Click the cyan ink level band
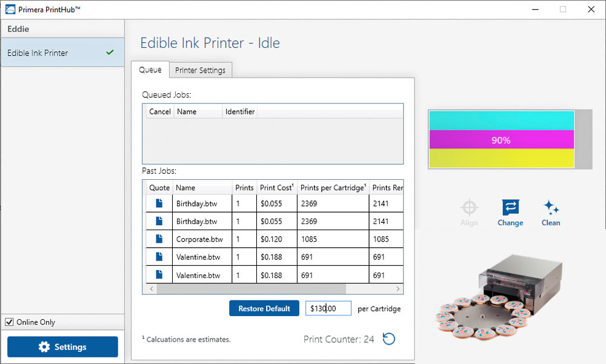This screenshot has width=606, height=364. pyautogui.click(x=502, y=121)
